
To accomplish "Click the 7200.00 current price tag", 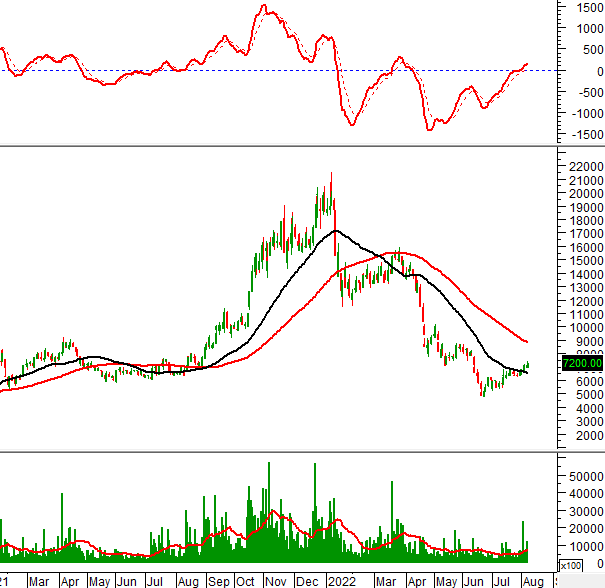I will pos(581,363).
